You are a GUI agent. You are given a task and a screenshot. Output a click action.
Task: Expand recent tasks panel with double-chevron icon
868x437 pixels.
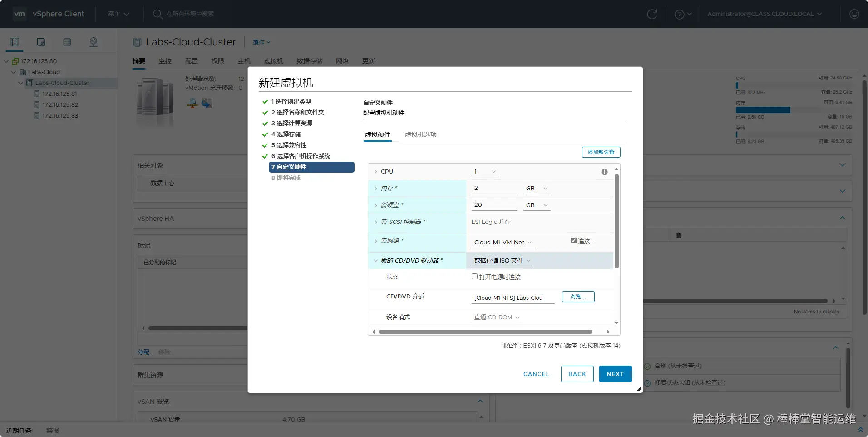click(860, 430)
